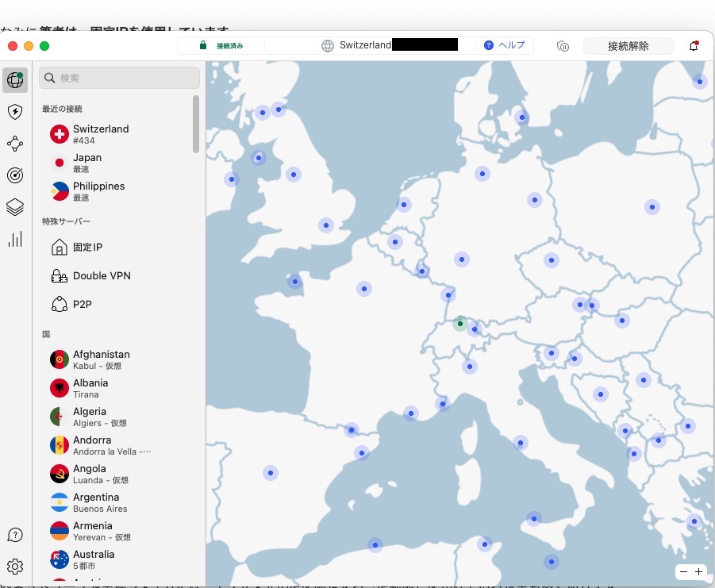Select Double VPN special server
The image size is (715, 588).
pyautogui.click(x=101, y=276)
